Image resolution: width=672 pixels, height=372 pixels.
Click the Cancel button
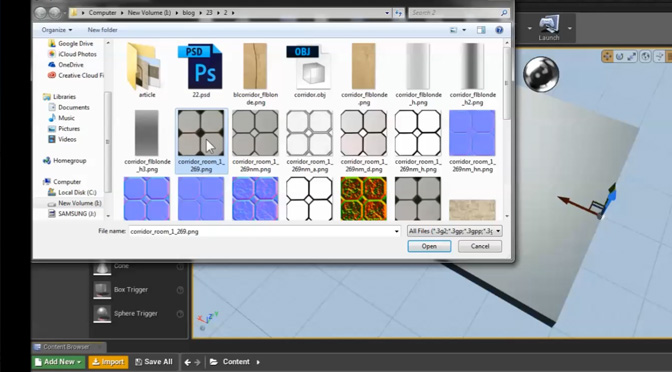pos(480,246)
